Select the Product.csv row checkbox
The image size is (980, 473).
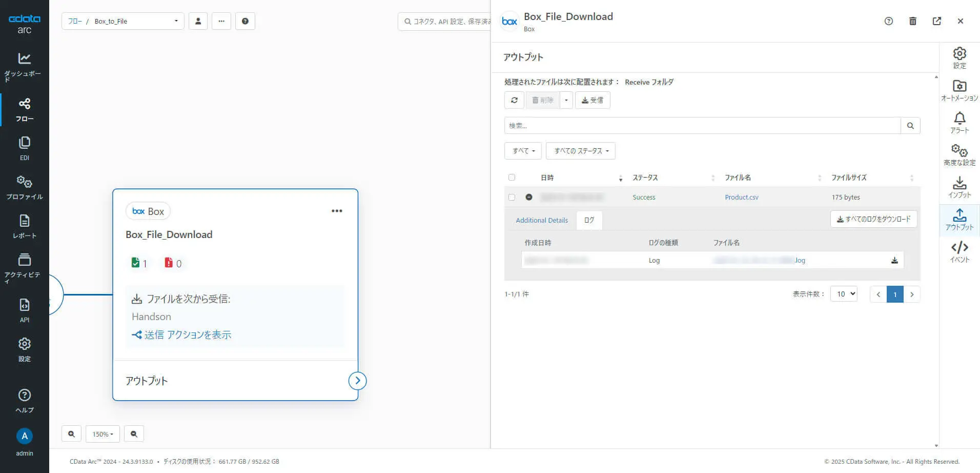tap(512, 197)
